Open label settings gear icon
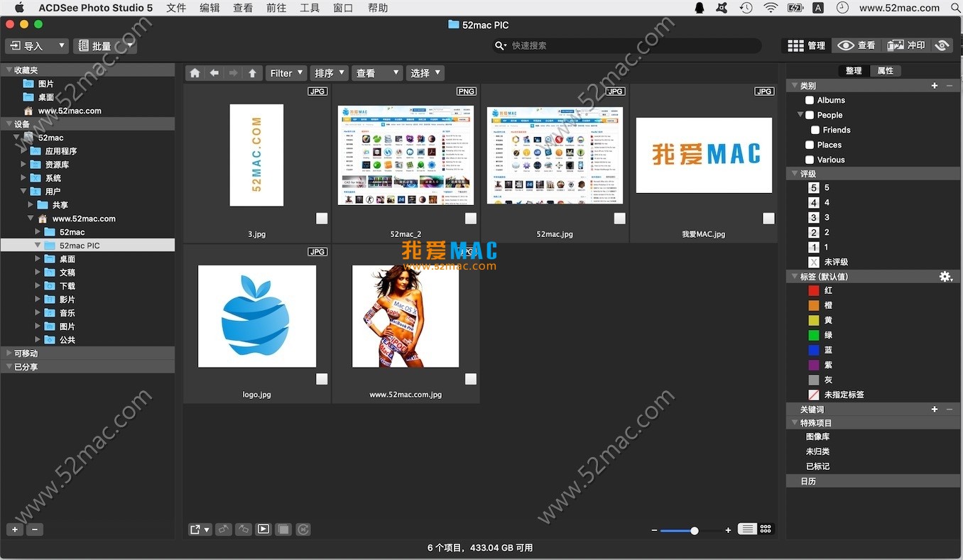 click(945, 277)
